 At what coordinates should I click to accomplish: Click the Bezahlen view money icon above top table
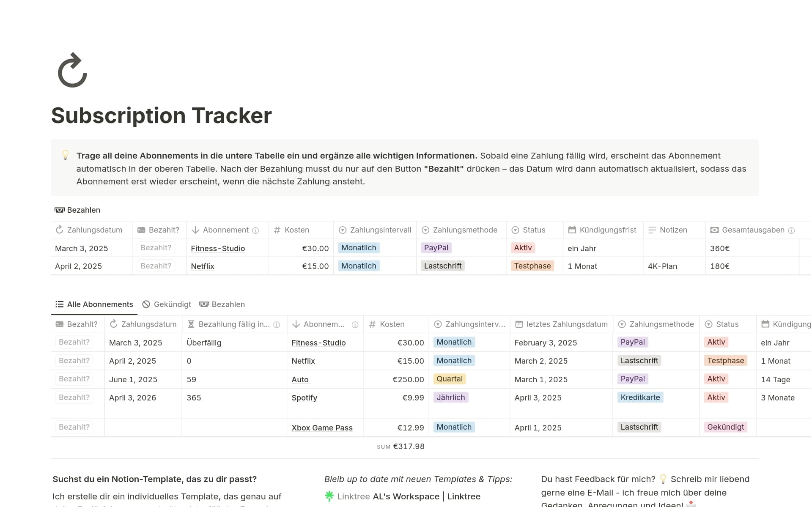click(59, 210)
